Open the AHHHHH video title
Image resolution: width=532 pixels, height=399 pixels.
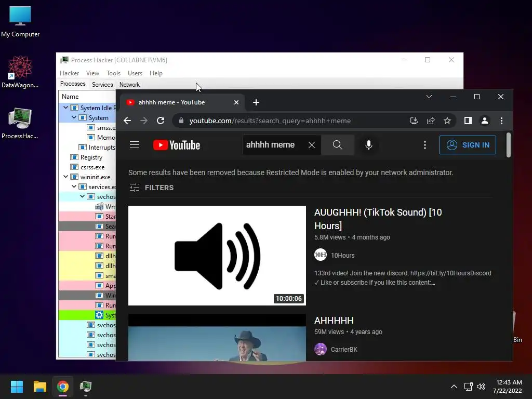tap(334, 320)
